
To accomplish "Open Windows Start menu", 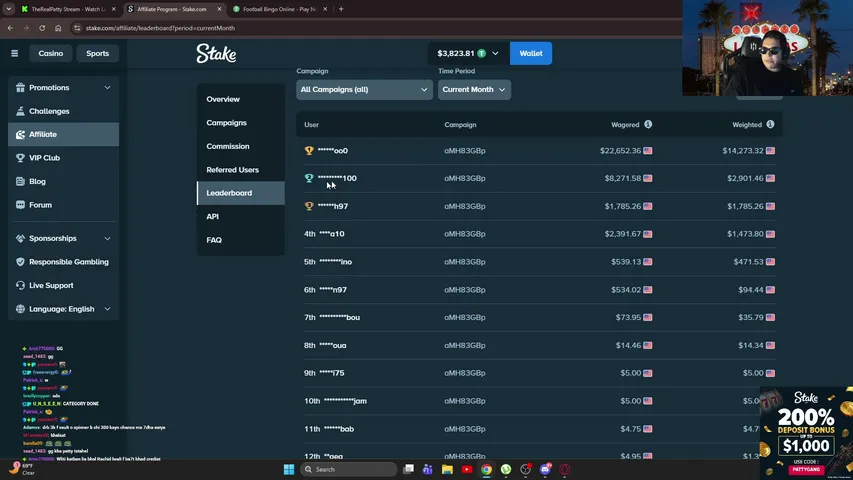I will [289, 469].
